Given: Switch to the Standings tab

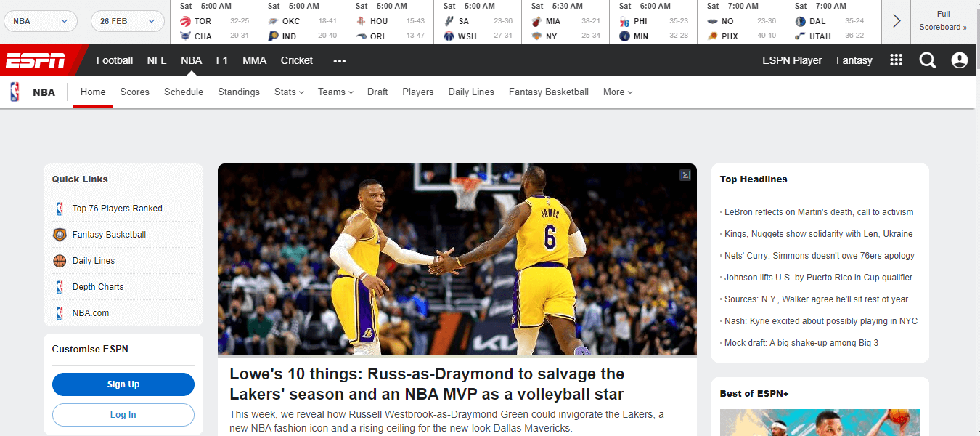Looking at the screenshot, I should 239,92.
